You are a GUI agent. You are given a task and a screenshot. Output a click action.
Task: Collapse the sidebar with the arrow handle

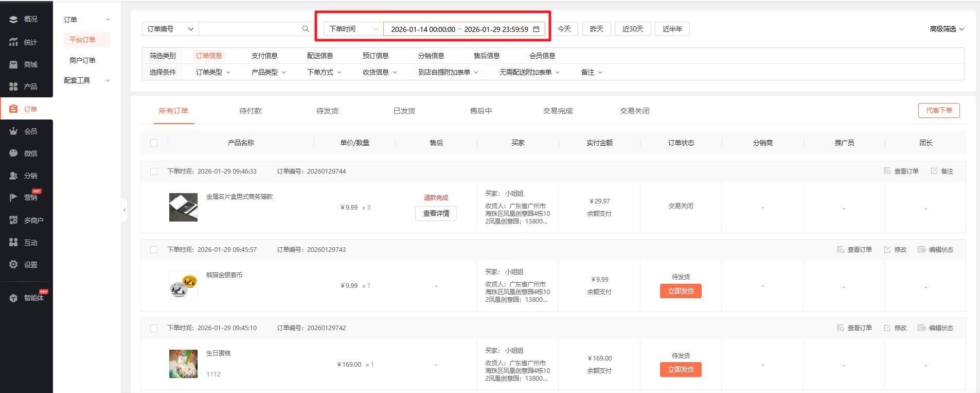click(x=124, y=210)
